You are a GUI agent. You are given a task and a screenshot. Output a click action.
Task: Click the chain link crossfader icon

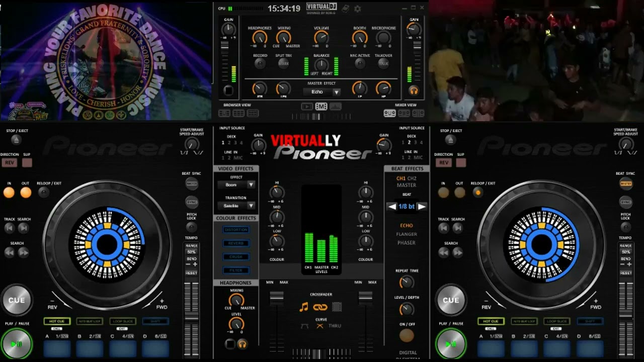(320, 307)
